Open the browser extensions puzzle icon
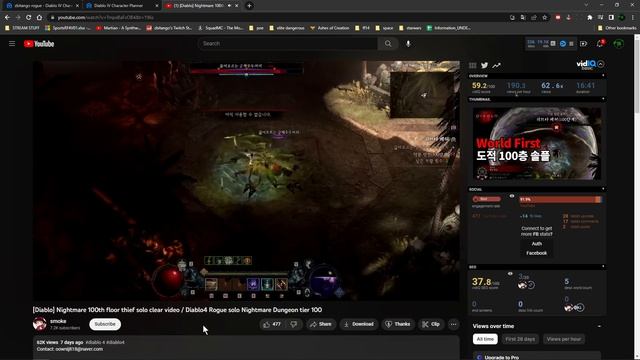This screenshot has width=640, height=360. [590, 18]
